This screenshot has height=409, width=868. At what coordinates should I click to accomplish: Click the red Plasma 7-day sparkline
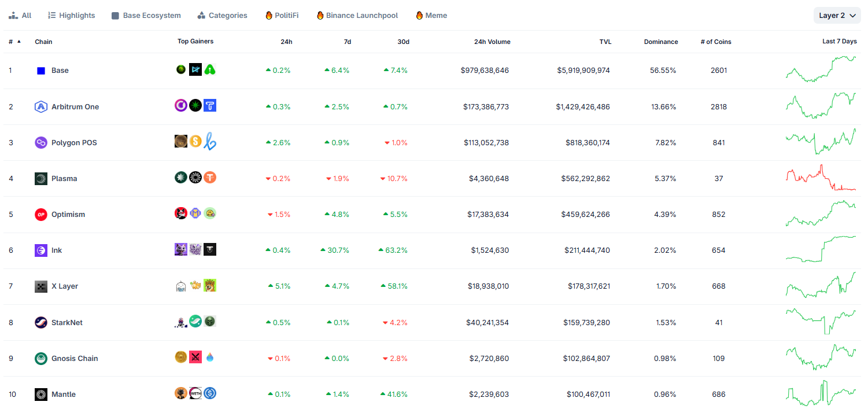tap(821, 178)
